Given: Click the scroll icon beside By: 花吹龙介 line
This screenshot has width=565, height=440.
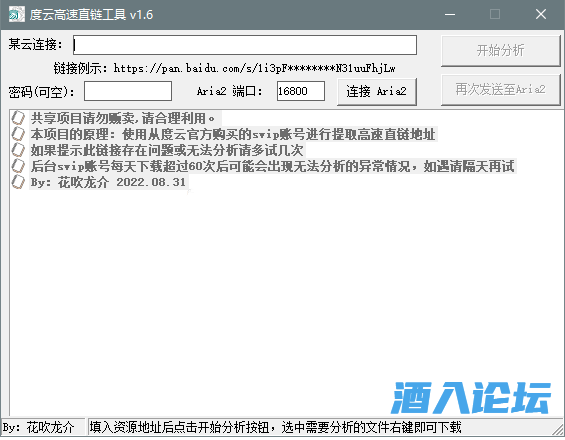Looking at the screenshot, I should (18, 182).
